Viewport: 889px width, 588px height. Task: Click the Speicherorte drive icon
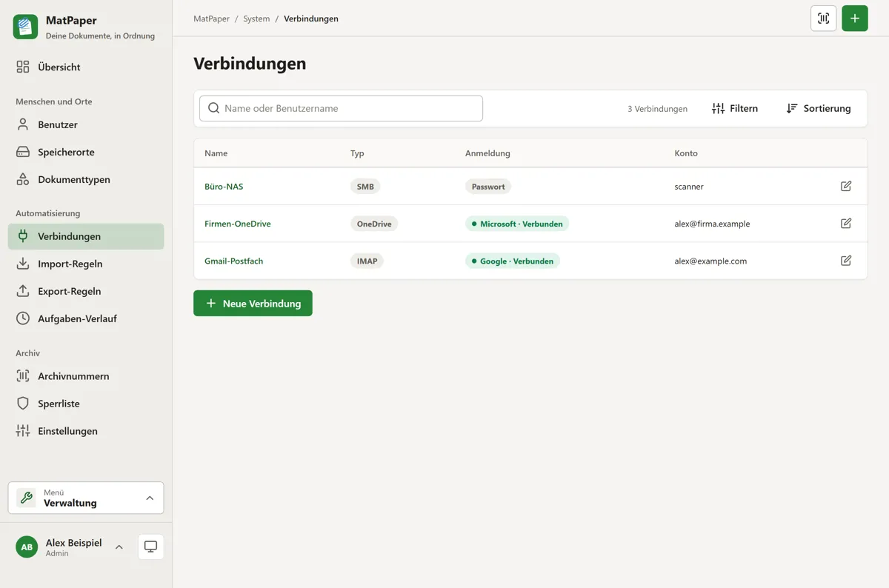pos(23,152)
